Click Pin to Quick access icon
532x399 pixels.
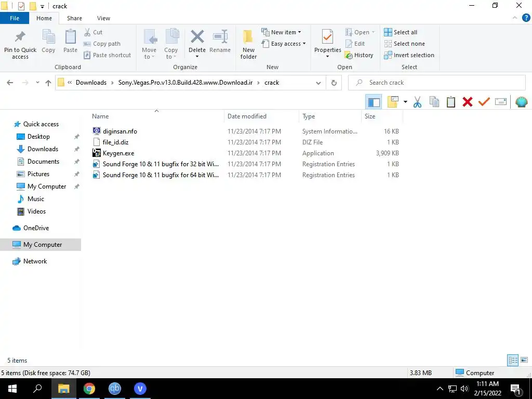pos(20,37)
